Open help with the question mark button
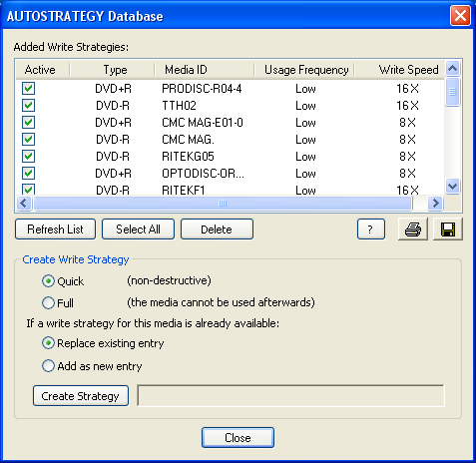The height and width of the screenshot is (463, 476). tap(371, 230)
